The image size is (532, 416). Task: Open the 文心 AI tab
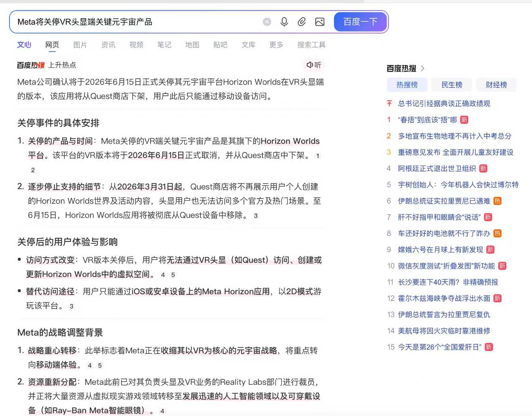coord(24,45)
